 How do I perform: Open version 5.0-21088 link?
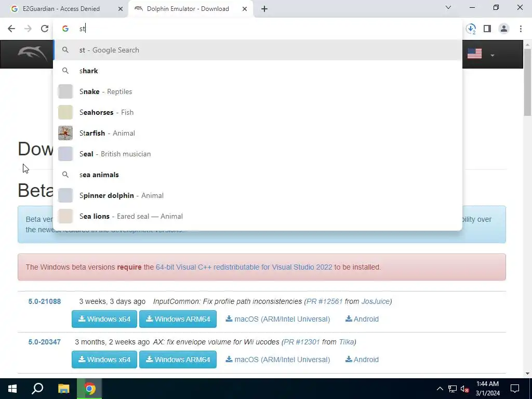click(45, 301)
